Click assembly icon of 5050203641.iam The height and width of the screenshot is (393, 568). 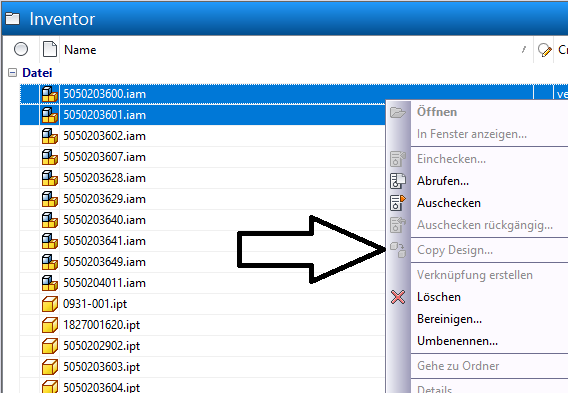(x=50, y=241)
